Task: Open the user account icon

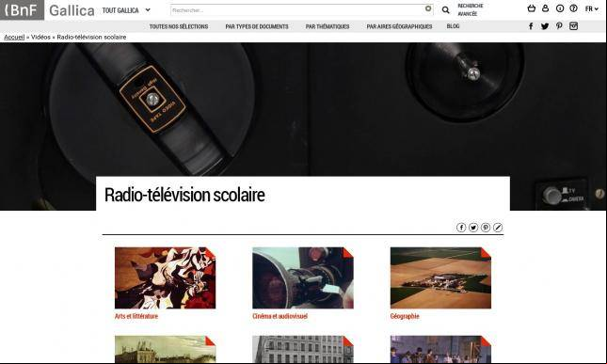Action: pyautogui.click(x=546, y=8)
